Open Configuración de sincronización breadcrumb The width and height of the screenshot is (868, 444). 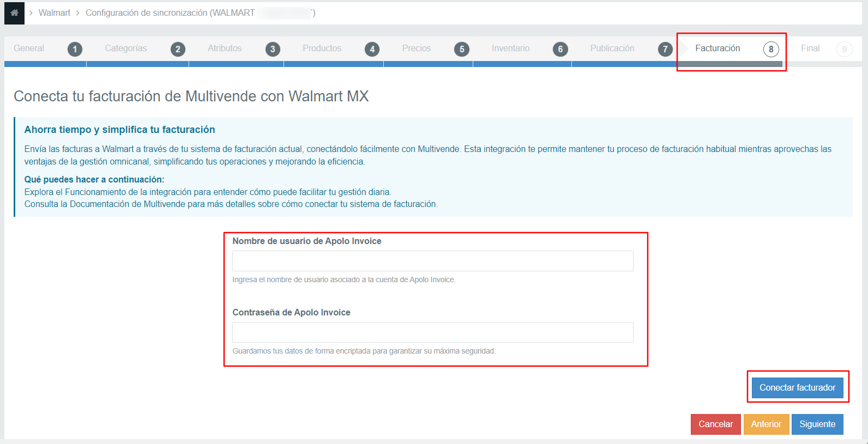pyautogui.click(x=200, y=13)
